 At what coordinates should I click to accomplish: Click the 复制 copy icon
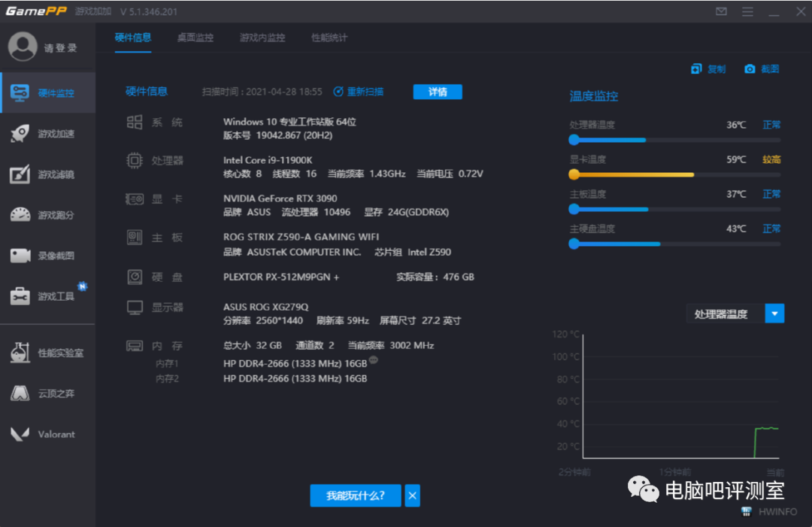click(x=696, y=69)
